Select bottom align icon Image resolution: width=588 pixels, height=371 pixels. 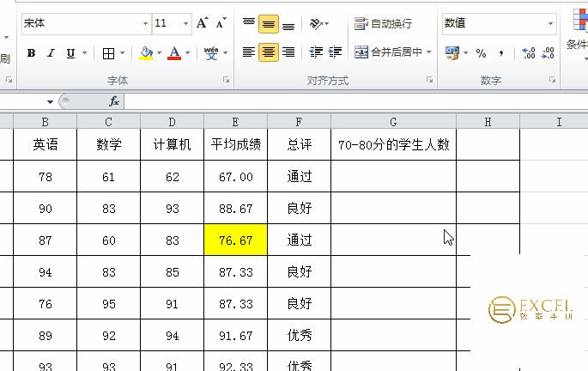coord(288,25)
